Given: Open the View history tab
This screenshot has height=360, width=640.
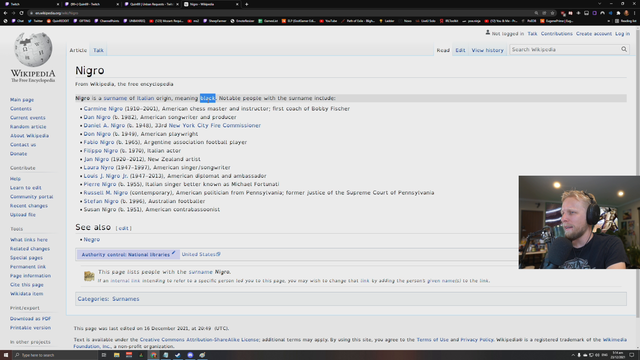Looking at the screenshot, I should click(x=487, y=50).
